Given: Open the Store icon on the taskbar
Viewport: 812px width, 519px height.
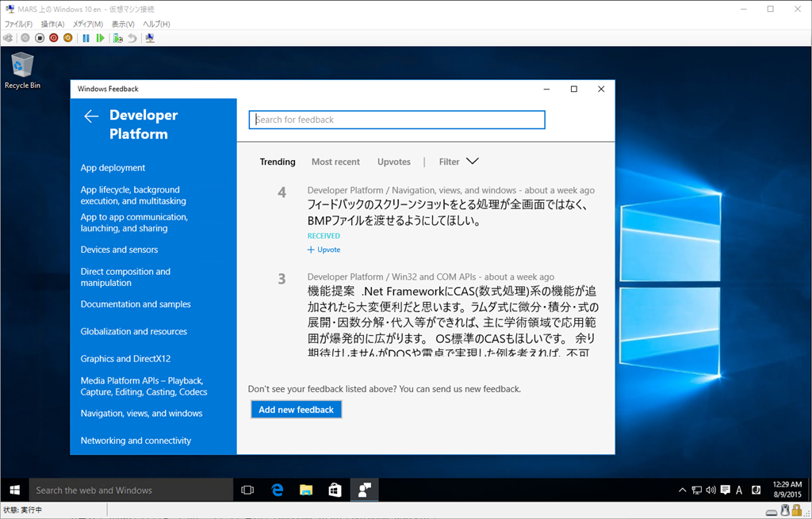Looking at the screenshot, I should (335, 490).
